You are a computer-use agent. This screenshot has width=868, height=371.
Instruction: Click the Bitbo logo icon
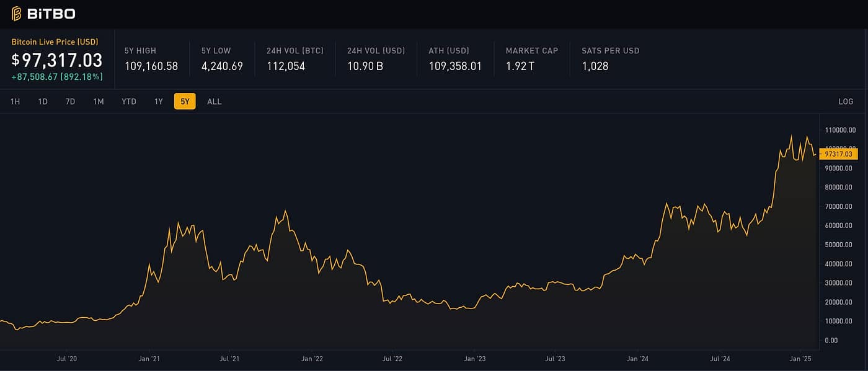click(17, 14)
